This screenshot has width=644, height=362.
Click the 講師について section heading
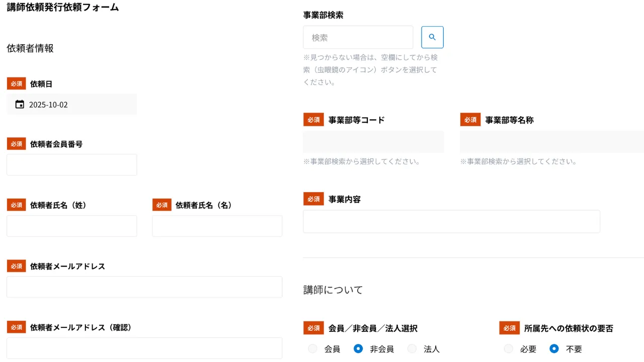click(x=333, y=290)
